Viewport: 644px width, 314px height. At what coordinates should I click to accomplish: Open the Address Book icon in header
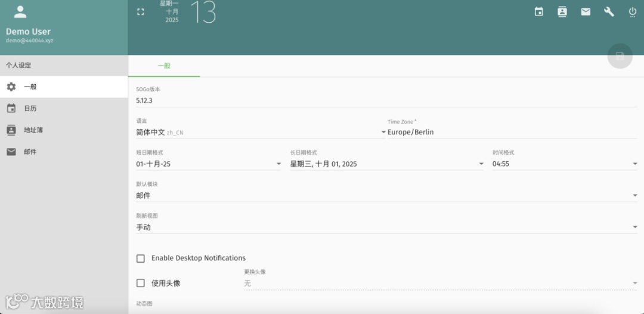pos(562,12)
